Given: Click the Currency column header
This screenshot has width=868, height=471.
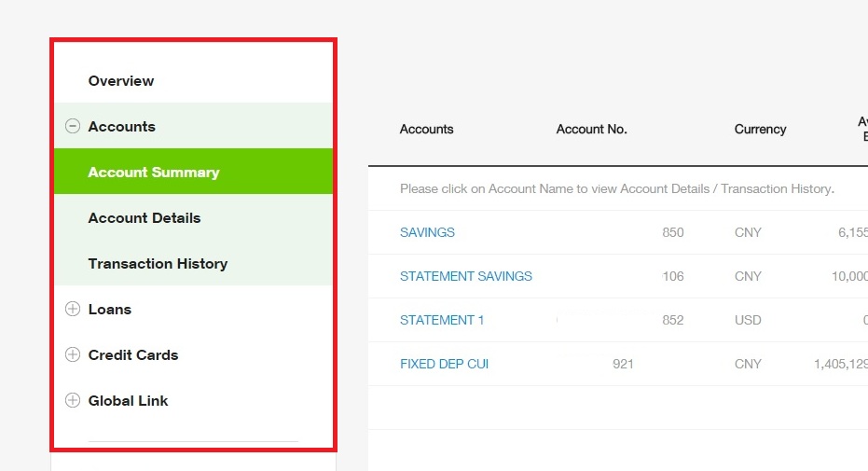Looking at the screenshot, I should coord(761,129).
